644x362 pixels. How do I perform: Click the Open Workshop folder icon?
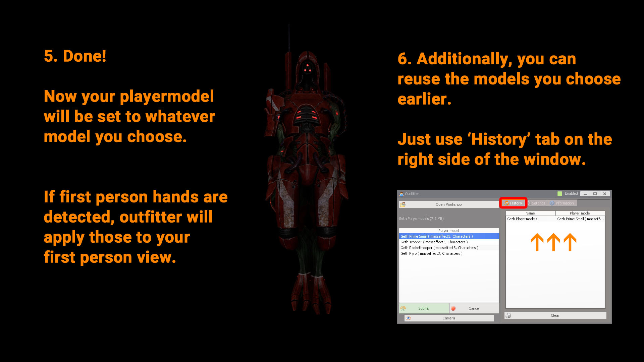(x=403, y=204)
